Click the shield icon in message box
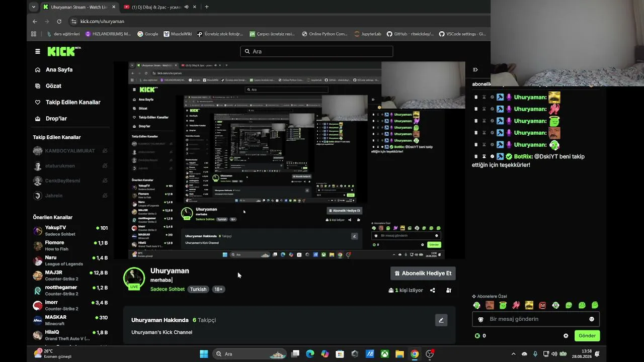The width and height of the screenshot is (644, 362). point(480,319)
